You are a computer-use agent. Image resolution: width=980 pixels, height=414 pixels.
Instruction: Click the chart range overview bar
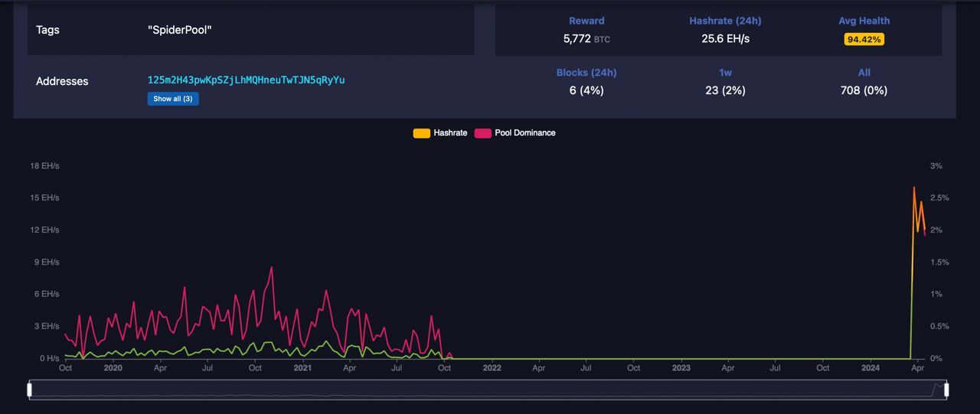click(x=488, y=390)
